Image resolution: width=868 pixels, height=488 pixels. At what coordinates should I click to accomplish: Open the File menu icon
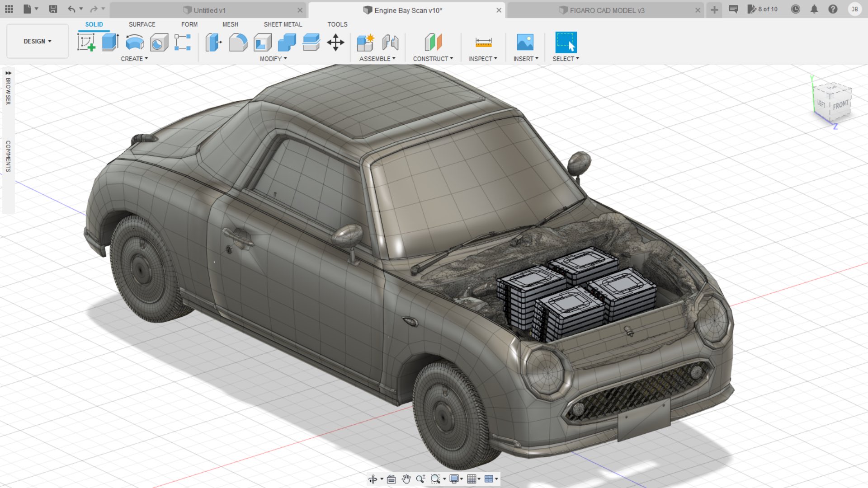[x=28, y=9]
